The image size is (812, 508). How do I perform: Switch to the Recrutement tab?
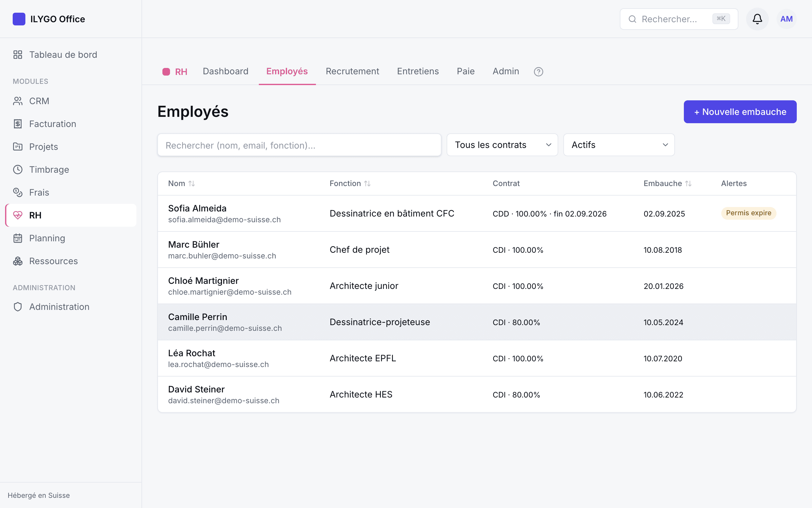pos(352,71)
